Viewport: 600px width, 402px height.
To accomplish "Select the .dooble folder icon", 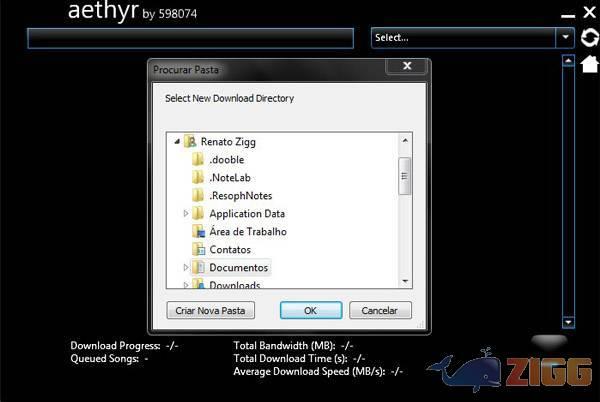I will 198,160.
